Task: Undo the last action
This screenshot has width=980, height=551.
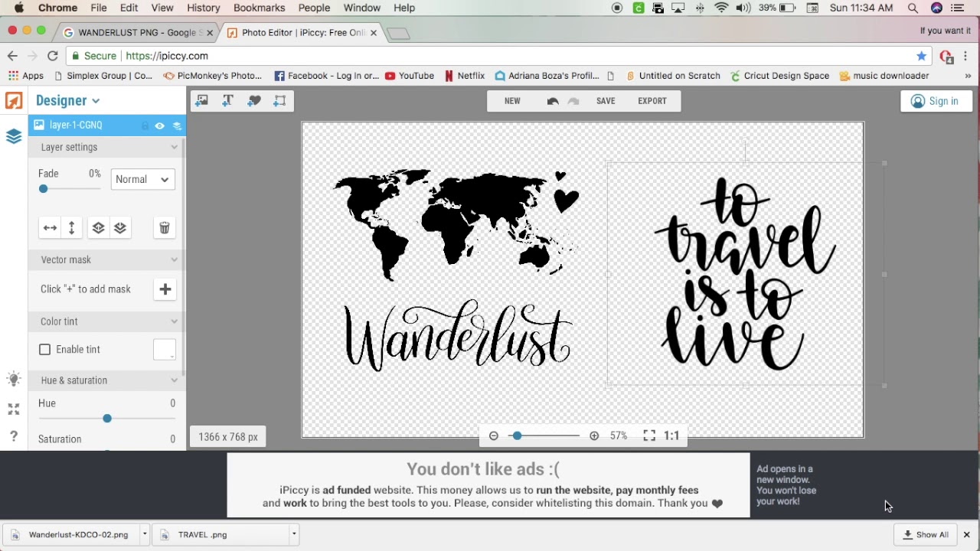Action: click(553, 101)
